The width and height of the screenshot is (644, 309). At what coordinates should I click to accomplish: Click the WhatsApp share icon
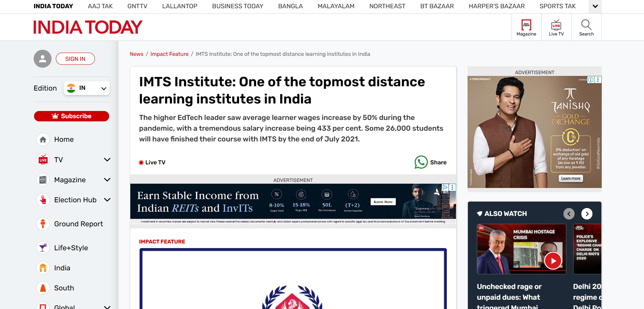click(x=421, y=162)
